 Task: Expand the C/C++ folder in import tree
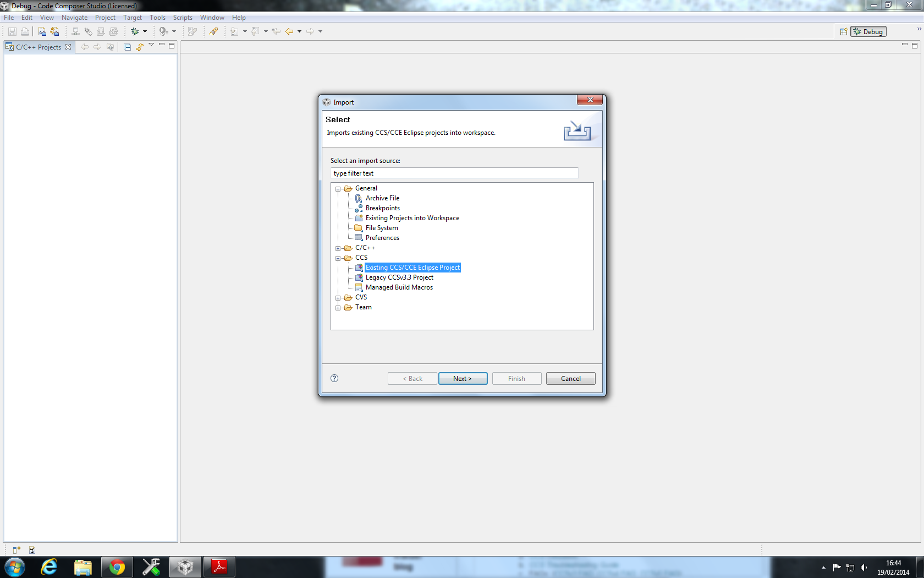tap(338, 248)
